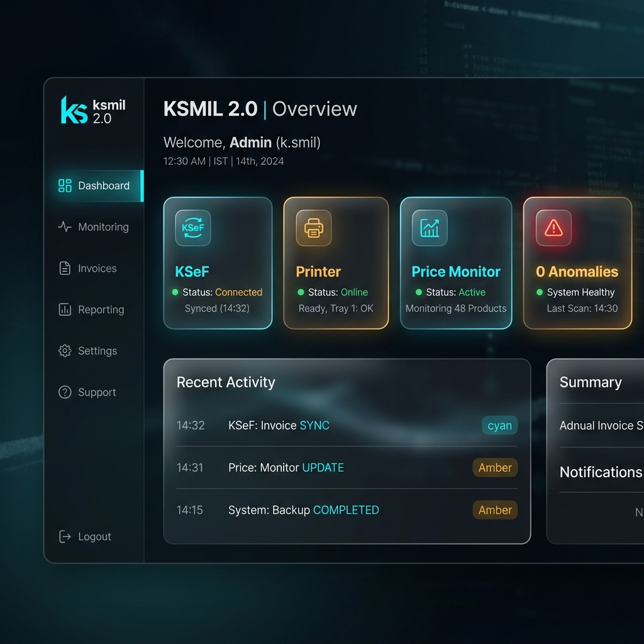The image size is (644, 644).
Task: Click Price Monitor Status: Active text
Action: click(x=456, y=292)
